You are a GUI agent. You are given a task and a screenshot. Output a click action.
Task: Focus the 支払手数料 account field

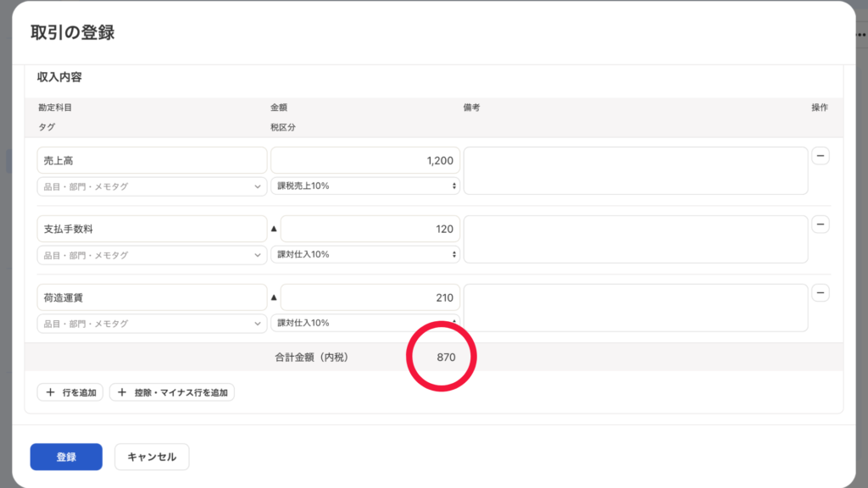153,229
